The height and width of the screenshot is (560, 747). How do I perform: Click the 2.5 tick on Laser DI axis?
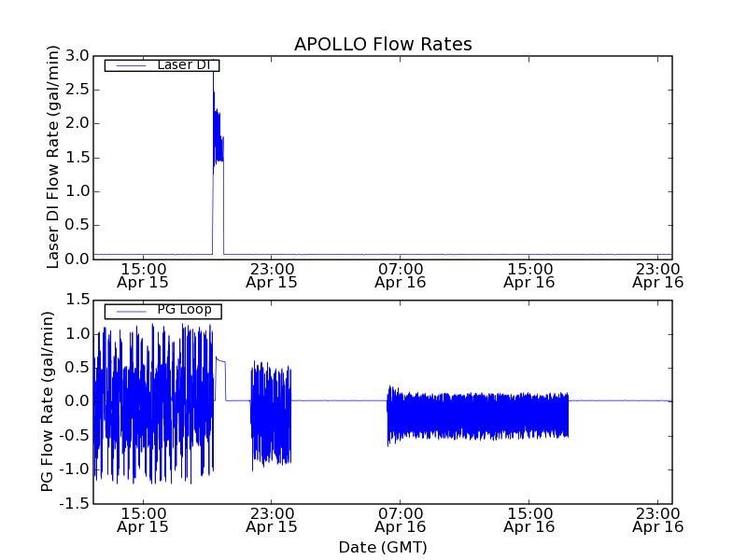(78, 90)
